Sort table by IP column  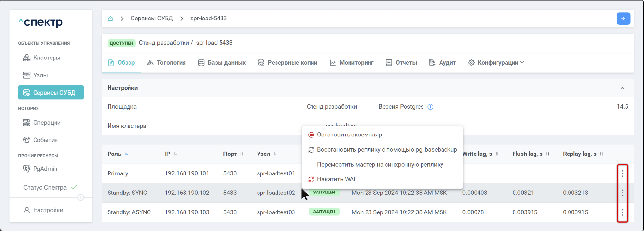point(175,154)
